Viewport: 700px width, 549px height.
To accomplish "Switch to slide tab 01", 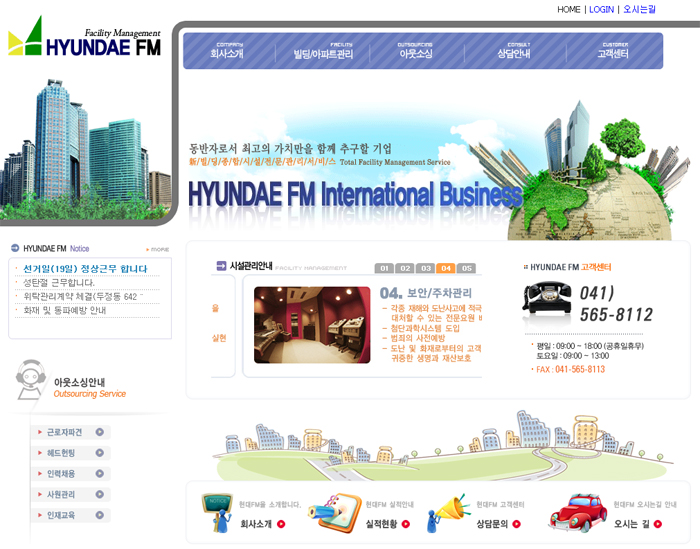I will point(384,268).
